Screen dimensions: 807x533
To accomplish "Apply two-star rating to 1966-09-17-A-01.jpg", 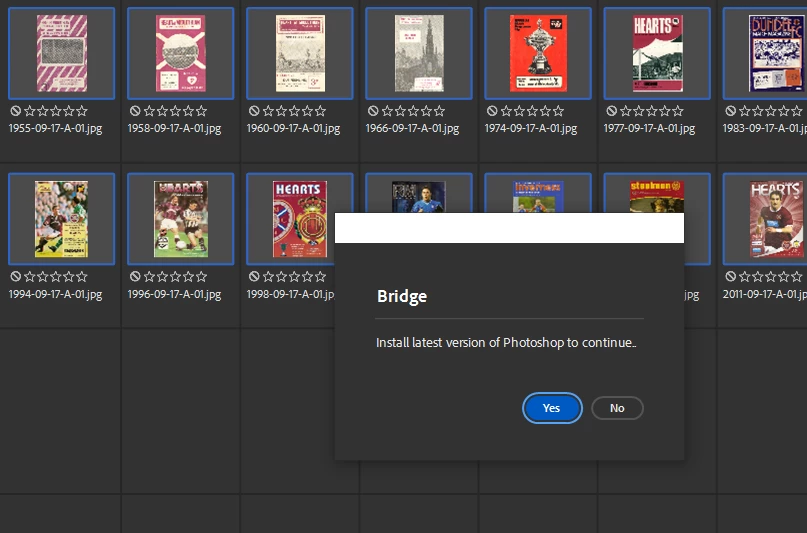I will (x=400, y=111).
